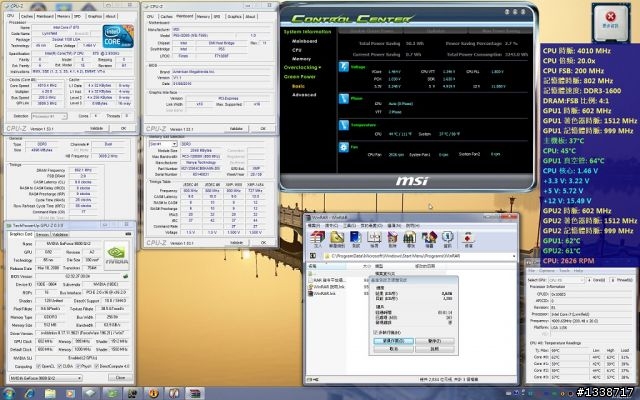Open the Memory tab in CPU-Z Mainboard window
Viewport: 640px width, 400px height.
click(x=203, y=16)
